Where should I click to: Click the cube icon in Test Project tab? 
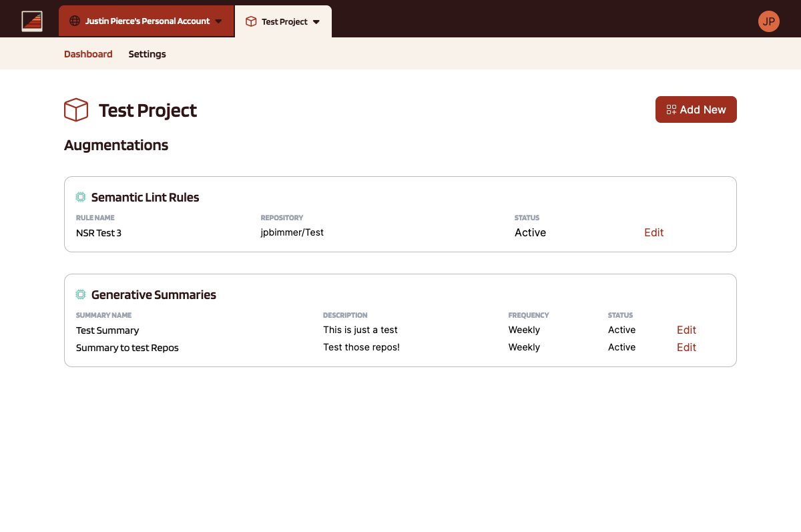251,21
